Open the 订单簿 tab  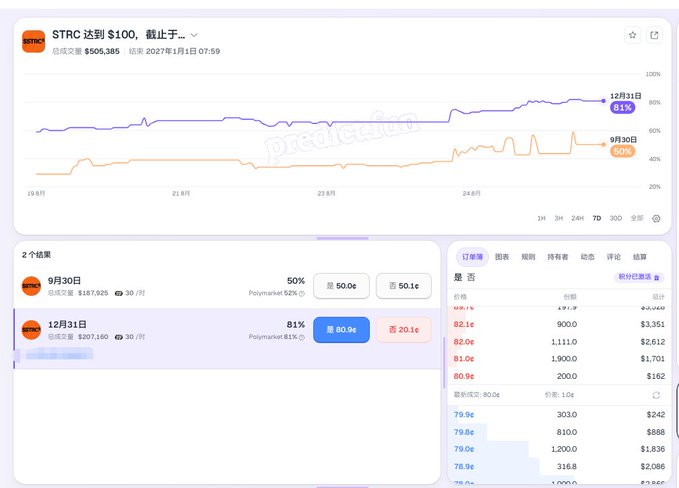click(472, 257)
